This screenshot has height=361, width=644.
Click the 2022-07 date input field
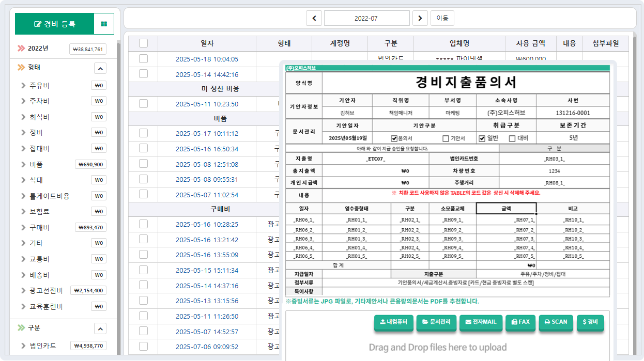coord(366,18)
